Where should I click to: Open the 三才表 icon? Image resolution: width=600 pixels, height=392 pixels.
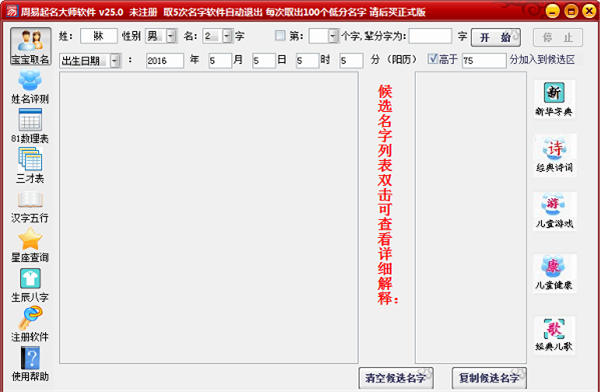(x=30, y=165)
